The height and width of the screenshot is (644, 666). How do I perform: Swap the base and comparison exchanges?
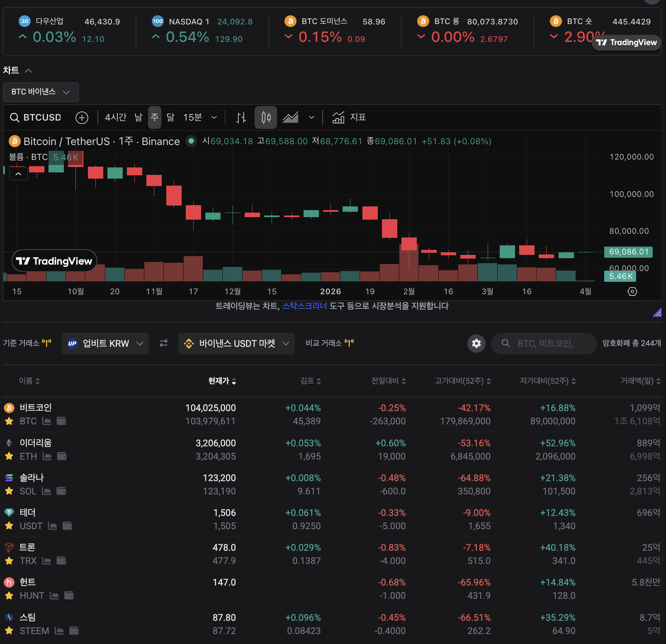pos(164,343)
